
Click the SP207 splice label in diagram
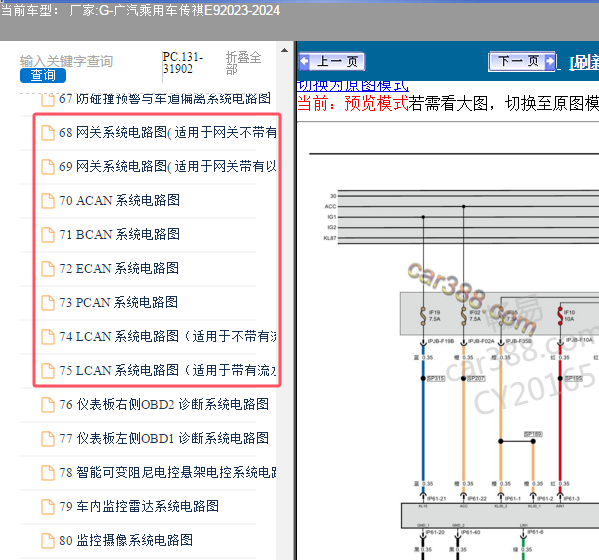point(476,379)
